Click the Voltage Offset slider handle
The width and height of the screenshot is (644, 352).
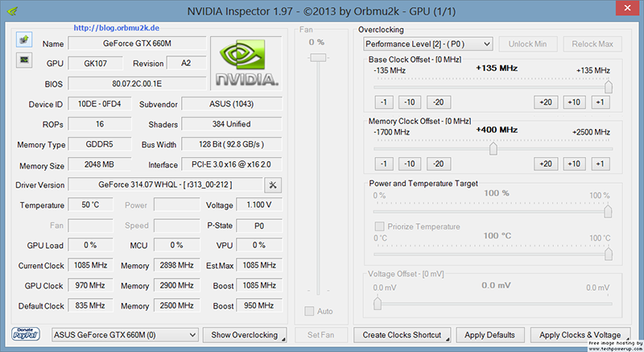pos(378,304)
